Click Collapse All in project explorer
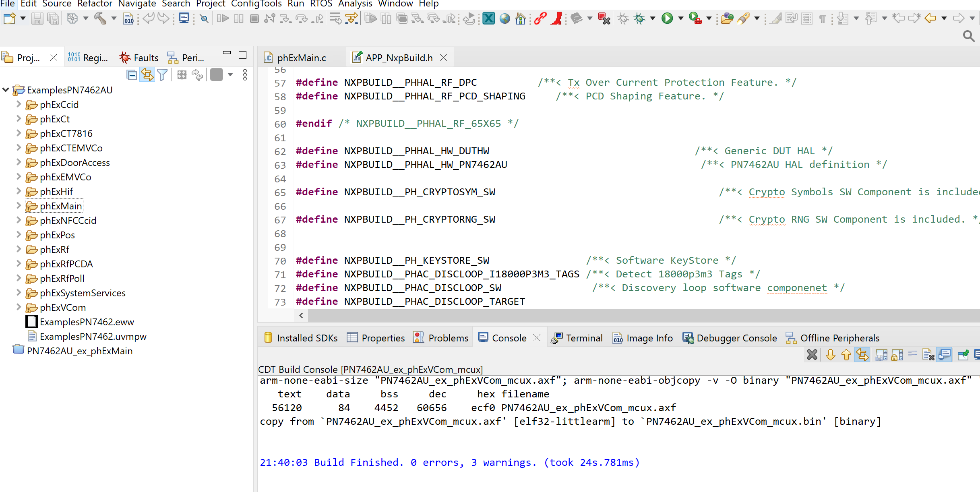This screenshot has height=492, width=980. [132, 75]
